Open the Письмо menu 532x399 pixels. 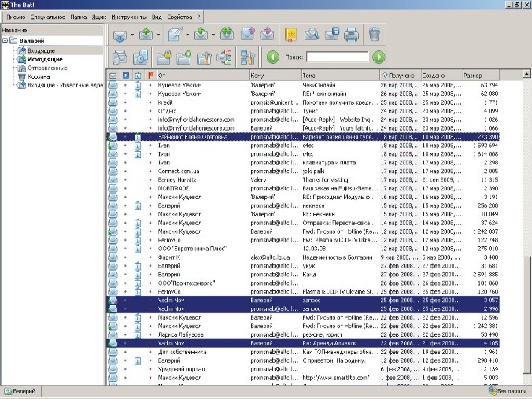pyautogui.click(x=16, y=17)
